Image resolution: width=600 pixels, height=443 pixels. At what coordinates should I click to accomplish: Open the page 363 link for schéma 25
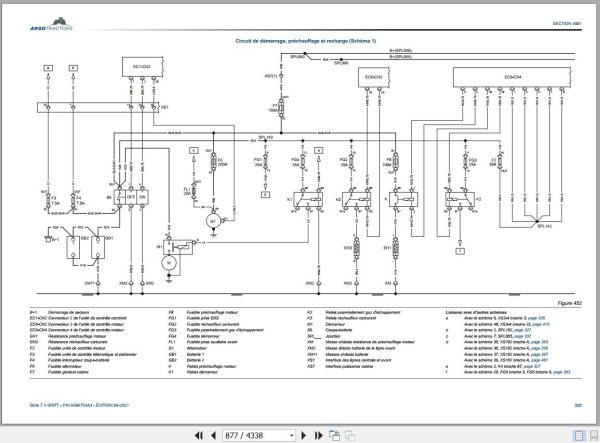point(561,372)
